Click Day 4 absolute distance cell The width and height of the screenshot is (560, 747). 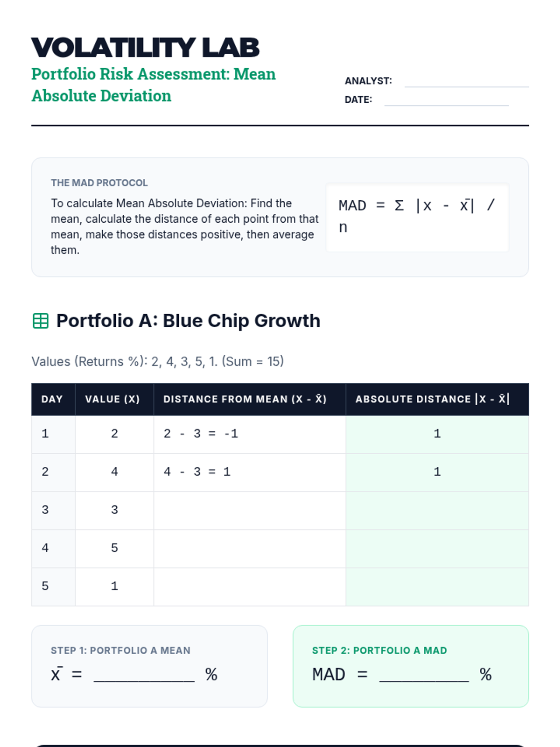pyautogui.click(x=437, y=549)
